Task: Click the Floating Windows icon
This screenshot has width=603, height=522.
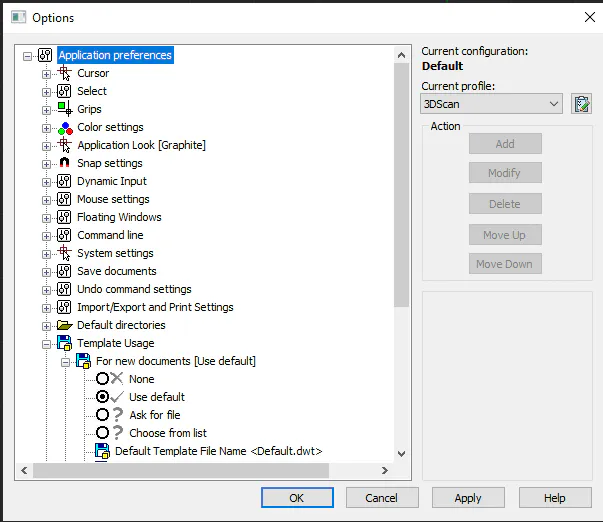Action: [64, 217]
